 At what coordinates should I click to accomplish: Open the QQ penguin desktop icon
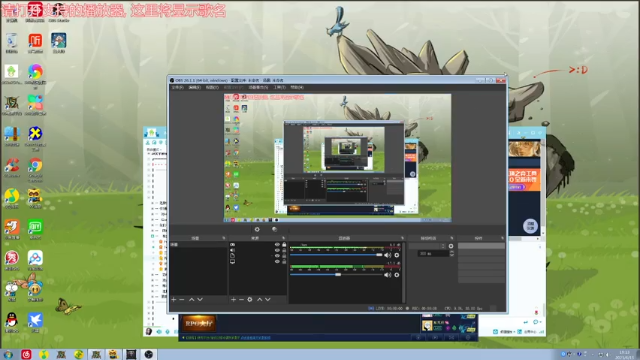pos(11,322)
